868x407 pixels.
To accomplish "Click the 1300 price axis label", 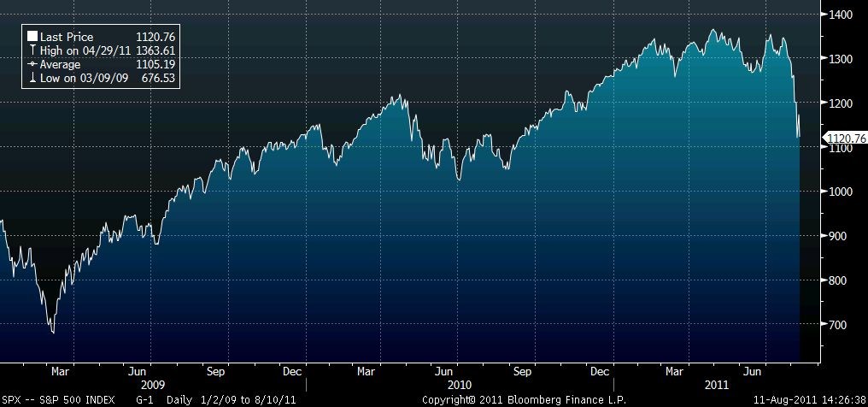I will pos(840,59).
